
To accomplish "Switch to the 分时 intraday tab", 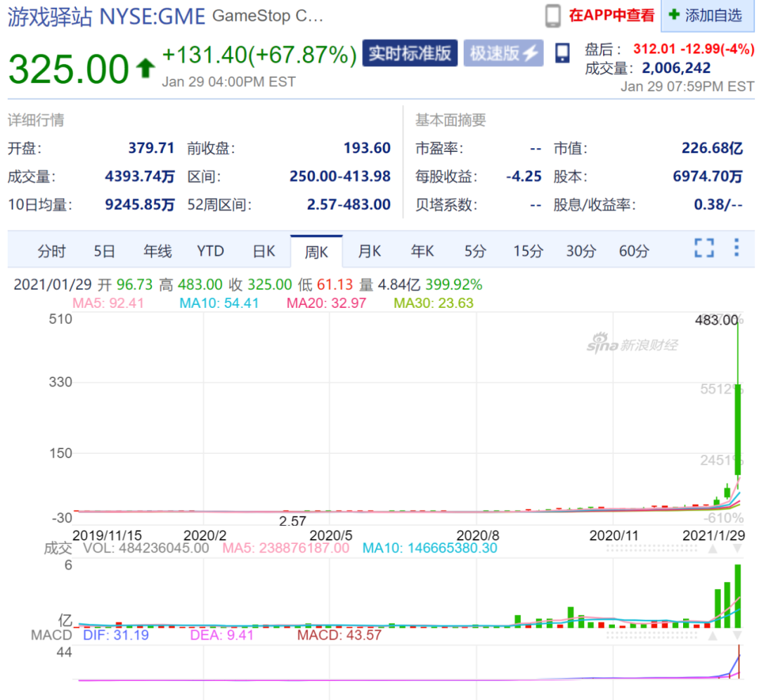I will point(51,252).
